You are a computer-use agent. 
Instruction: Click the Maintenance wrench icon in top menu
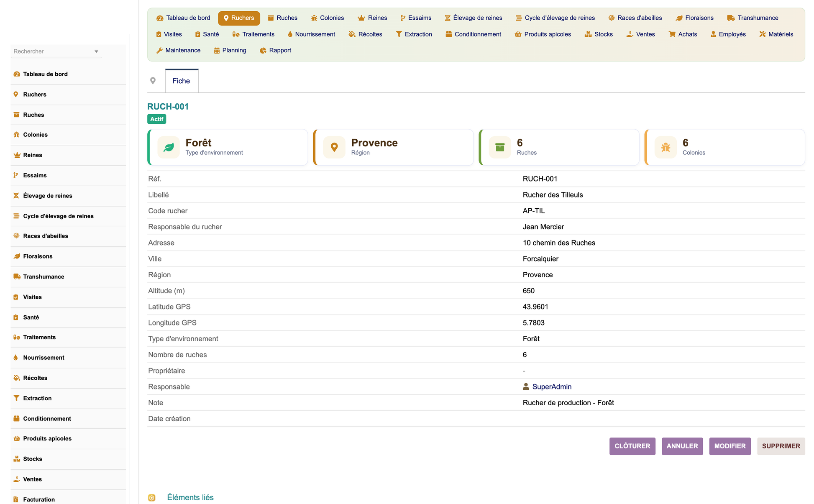159,51
